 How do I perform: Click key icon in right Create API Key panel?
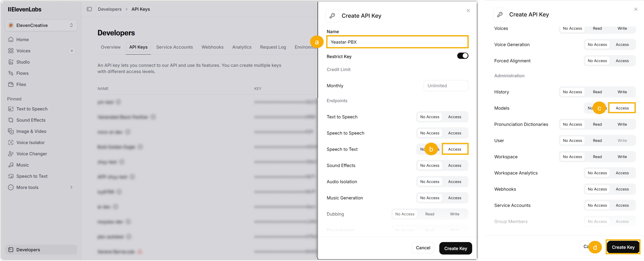500,14
